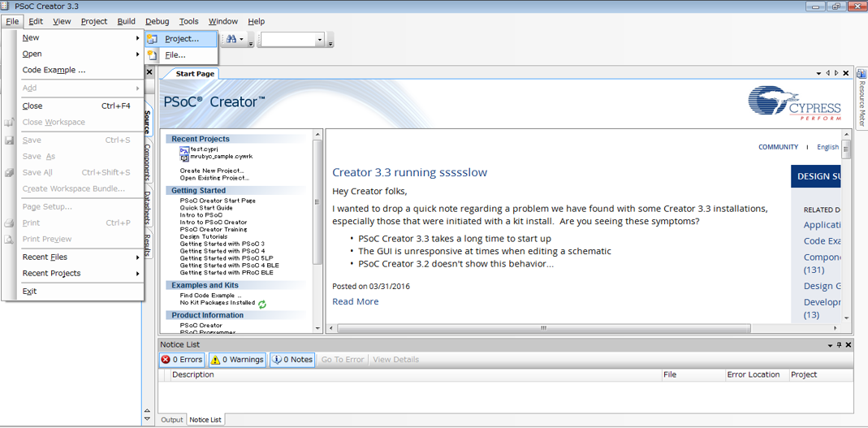Close the Start Page document tab
Viewport: 868px width, 428px height.
pyautogui.click(x=845, y=73)
